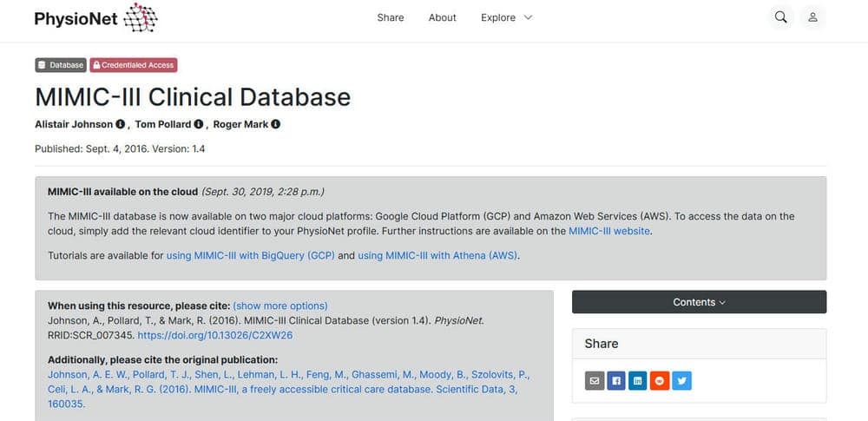
Task: Open the About menu item
Action: (x=443, y=17)
